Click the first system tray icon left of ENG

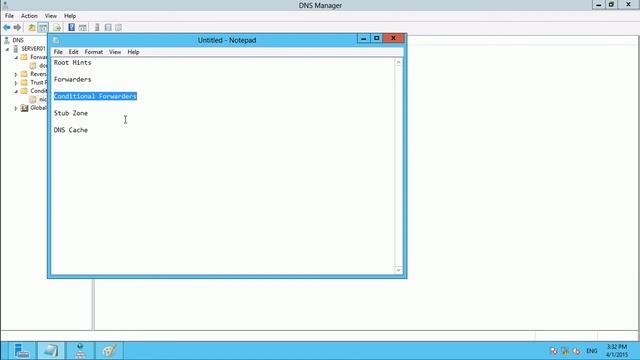click(554, 351)
